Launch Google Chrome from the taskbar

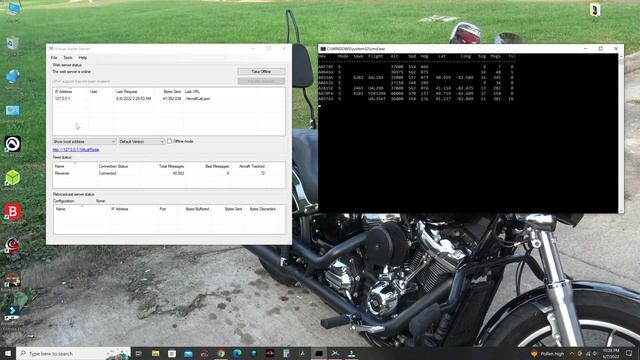[x=221, y=353]
